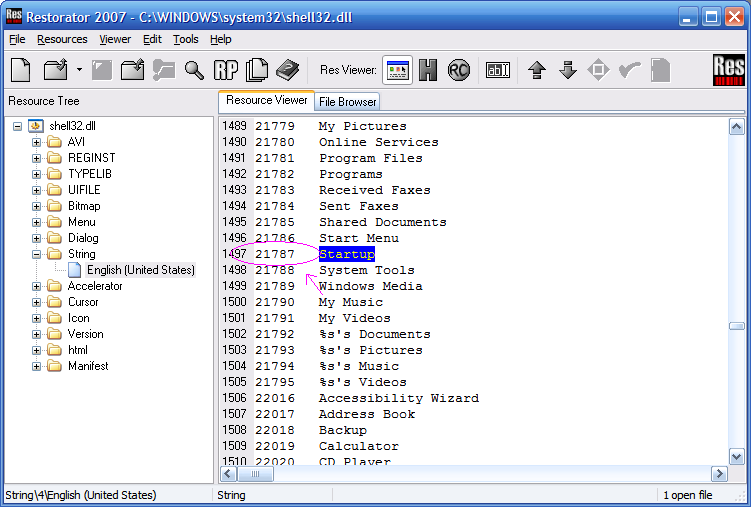Select English (United States) tree item
This screenshot has height=507, width=751.
click(140, 270)
